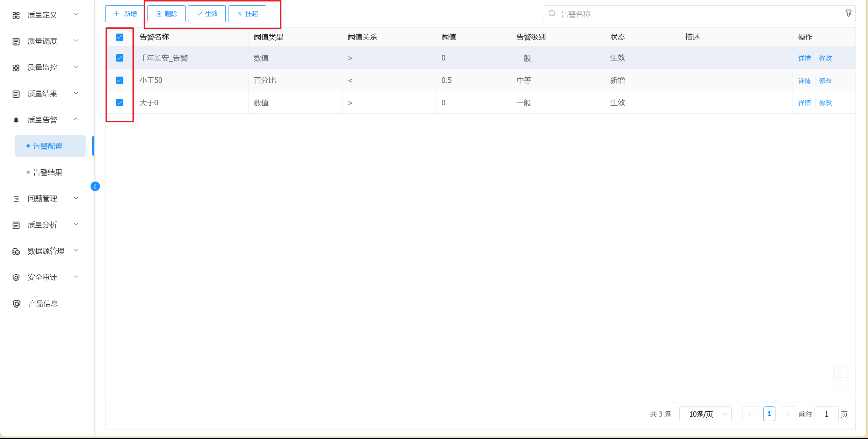Select the 告警配置 submenu item
Screen dimensions: 868x439
[x=48, y=146]
